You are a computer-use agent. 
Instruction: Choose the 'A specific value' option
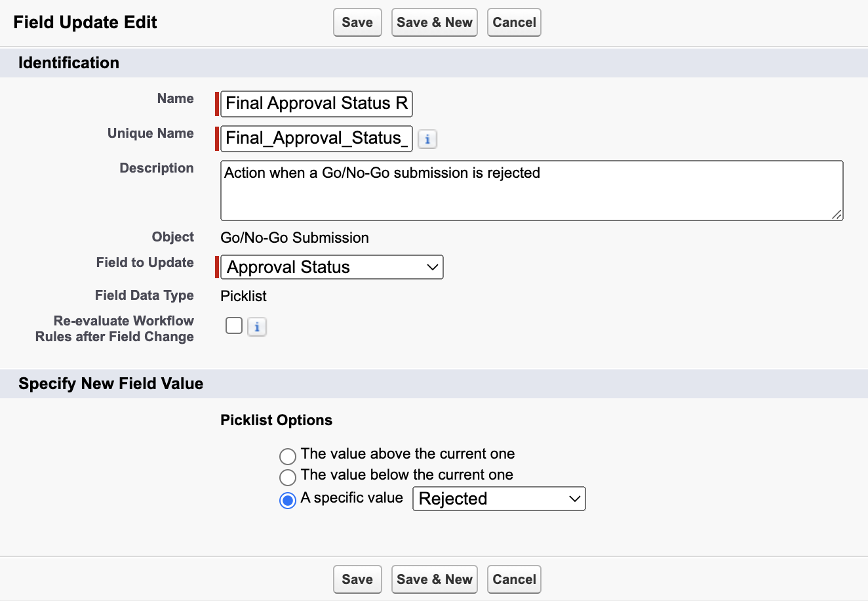(x=287, y=499)
